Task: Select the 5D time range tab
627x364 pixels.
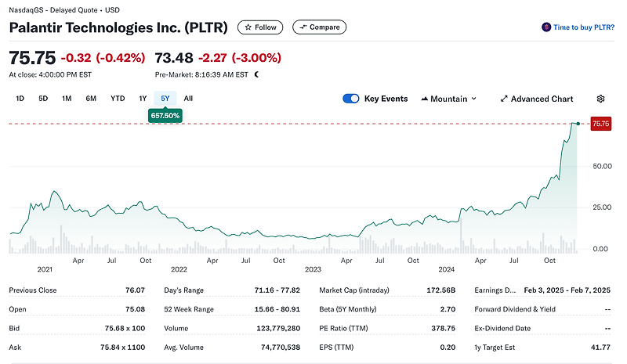Action: [43, 99]
